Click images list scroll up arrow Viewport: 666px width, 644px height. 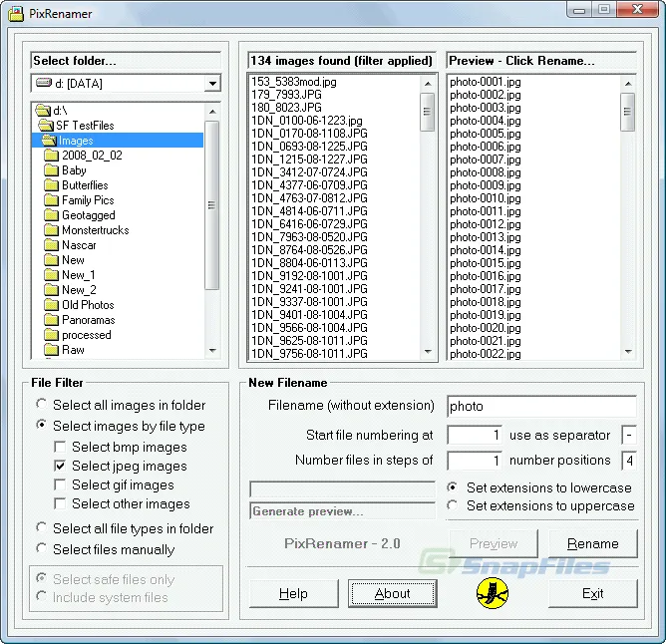(428, 84)
